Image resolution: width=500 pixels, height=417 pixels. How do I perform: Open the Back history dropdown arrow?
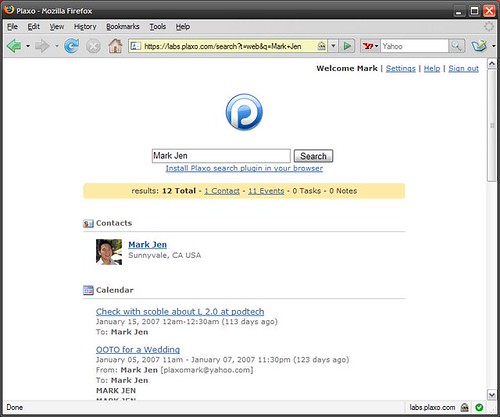[28, 46]
